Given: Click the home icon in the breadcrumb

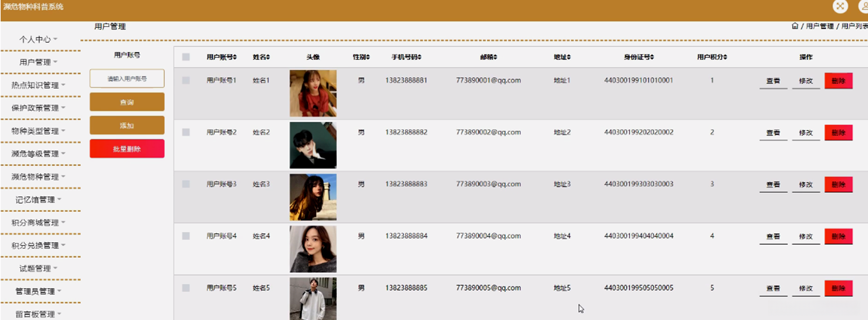Looking at the screenshot, I should [x=795, y=26].
